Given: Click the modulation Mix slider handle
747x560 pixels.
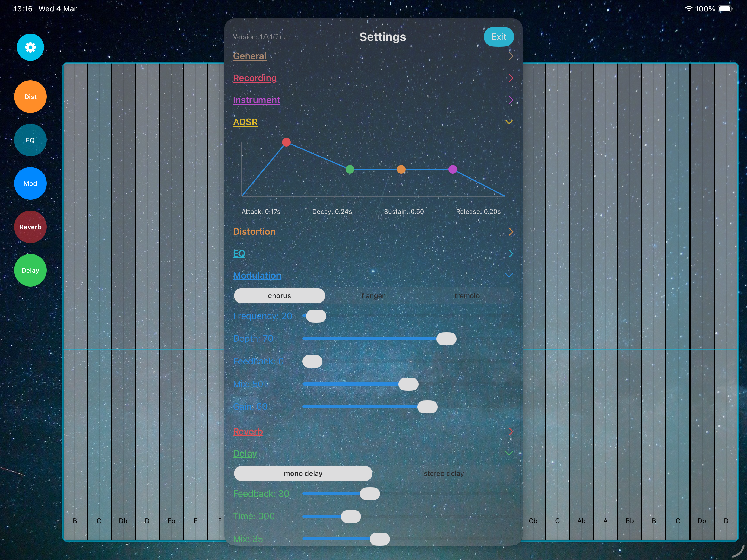Looking at the screenshot, I should point(409,384).
